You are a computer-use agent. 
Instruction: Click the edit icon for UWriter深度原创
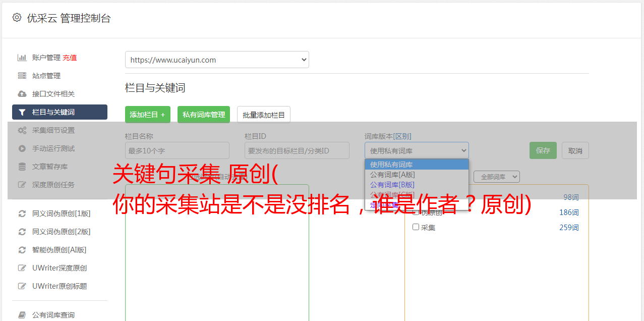point(22,268)
